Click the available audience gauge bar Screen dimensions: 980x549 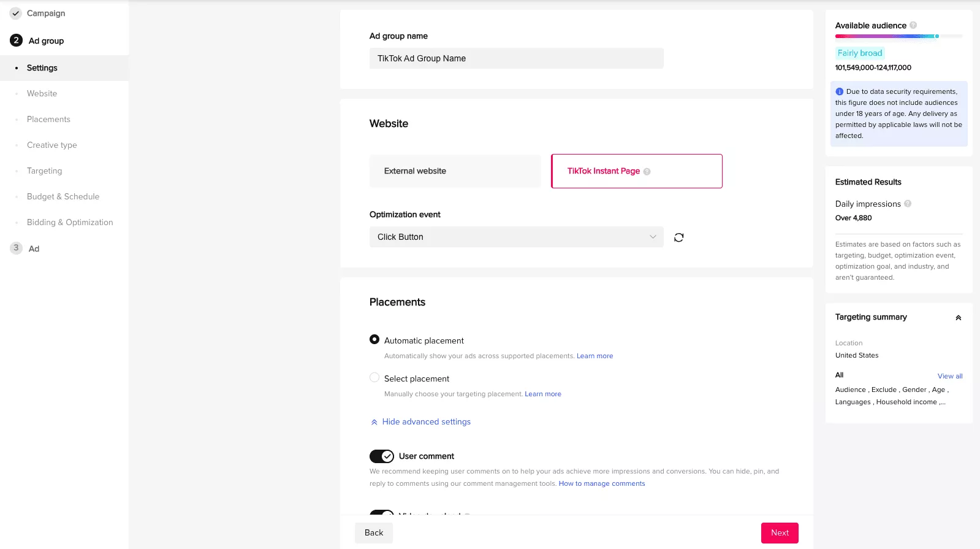tap(898, 37)
